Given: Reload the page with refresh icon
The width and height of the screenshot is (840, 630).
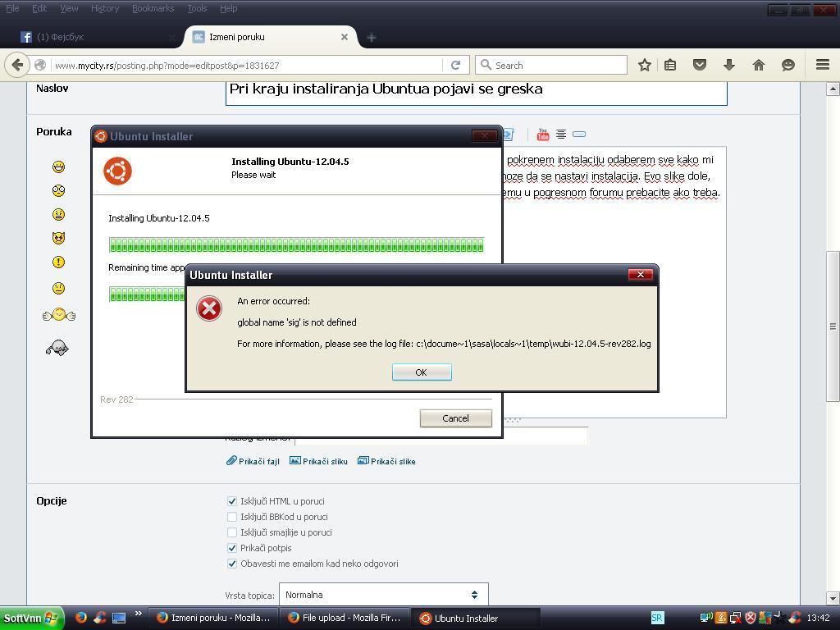Looking at the screenshot, I should [456, 65].
